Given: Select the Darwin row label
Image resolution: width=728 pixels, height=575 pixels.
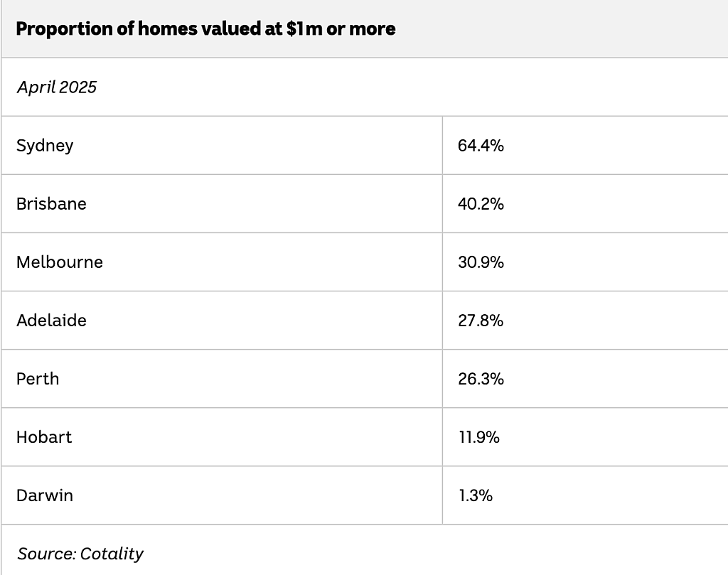Looking at the screenshot, I should (x=45, y=495).
